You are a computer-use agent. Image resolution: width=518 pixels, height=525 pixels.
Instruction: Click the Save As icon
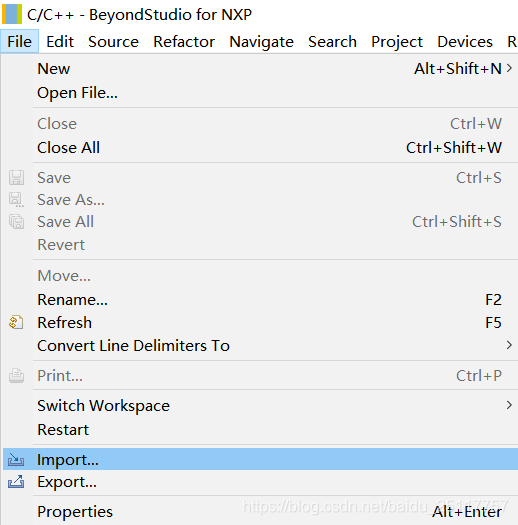16,200
